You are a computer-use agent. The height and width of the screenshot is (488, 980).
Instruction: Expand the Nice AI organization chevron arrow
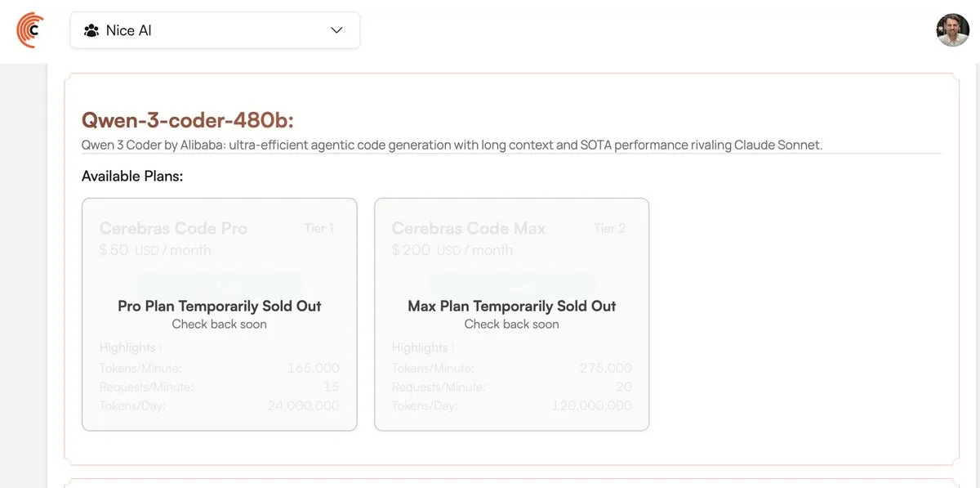(x=336, y=30)
